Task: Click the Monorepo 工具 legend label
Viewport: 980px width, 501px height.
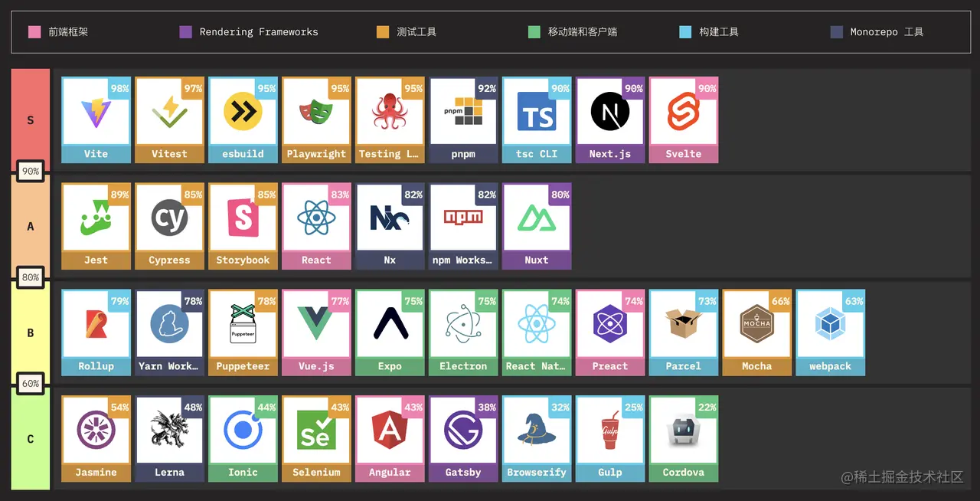Action: tap(887, 32)
